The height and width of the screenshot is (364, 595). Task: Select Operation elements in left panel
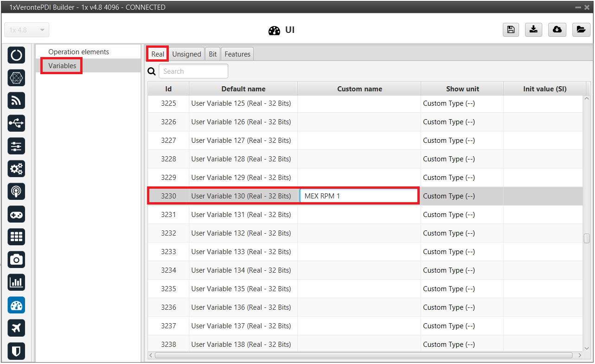pyautogui.click(x=78, y=52)
